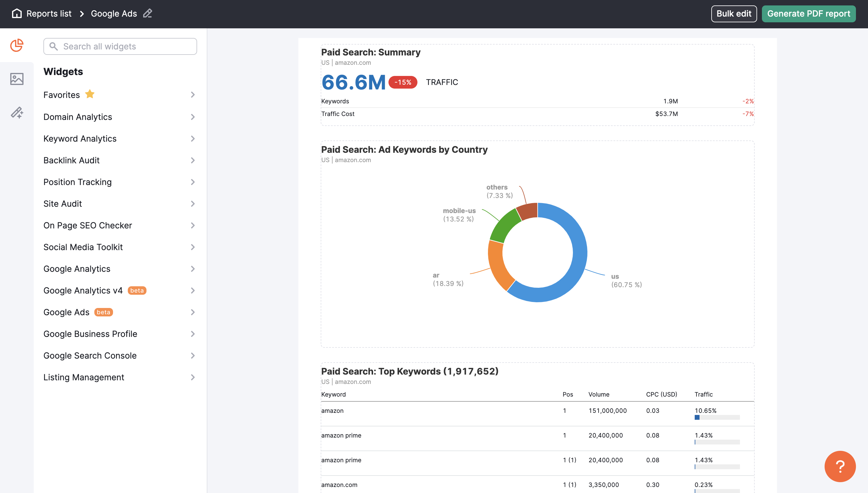
Task: Open the widgets pie chart sidebar tab
Action: coord(17,46)
